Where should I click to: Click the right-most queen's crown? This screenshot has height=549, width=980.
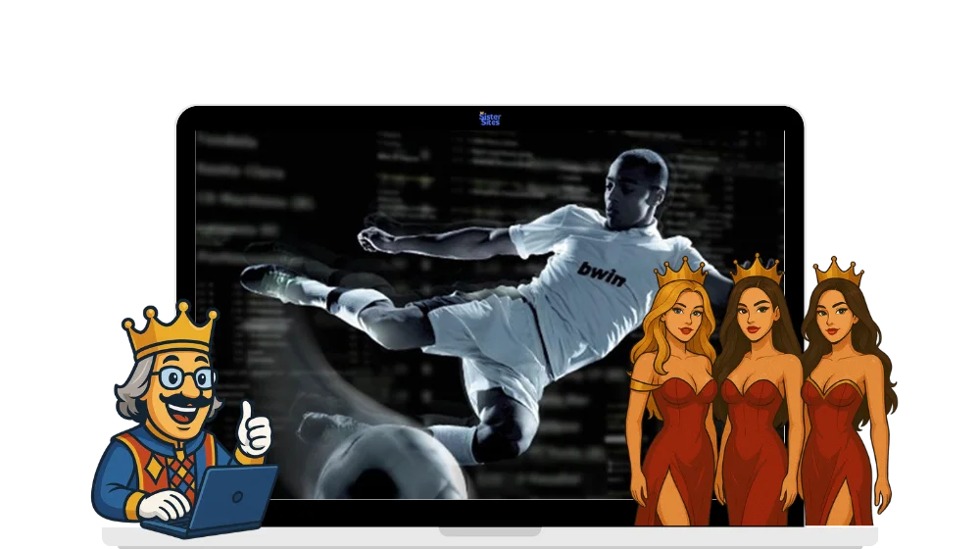click(x=837, y=271)
